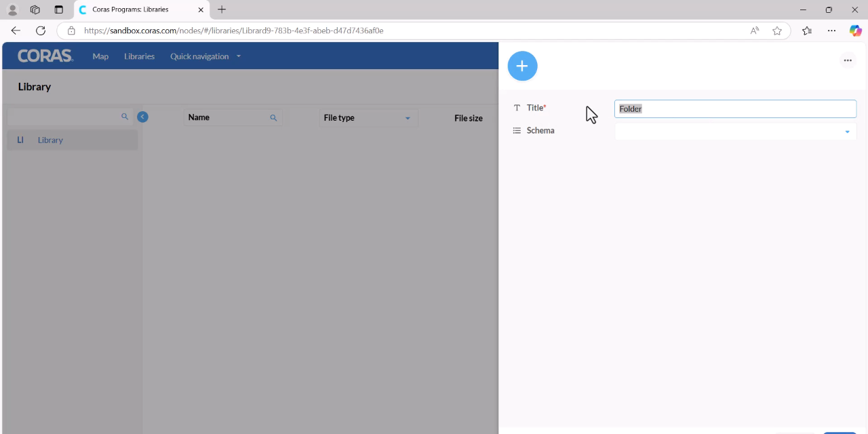The height and width of the screenshot is (434, 868).
Task: Open the browser Favorites list icon
Action: coord(807,31)
